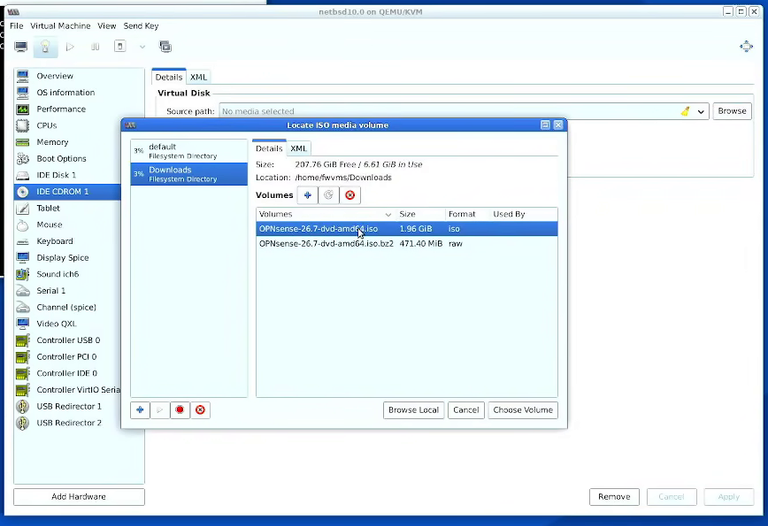
Task: Select Controller USB 0 entry
Action: pos(68,340)
